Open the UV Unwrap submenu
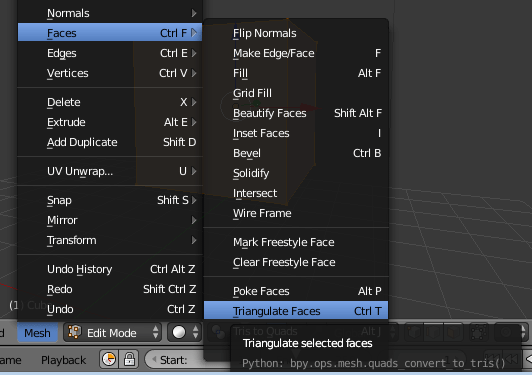The width and height of the screenshot is (532, 375). click(x=110, y=171)
